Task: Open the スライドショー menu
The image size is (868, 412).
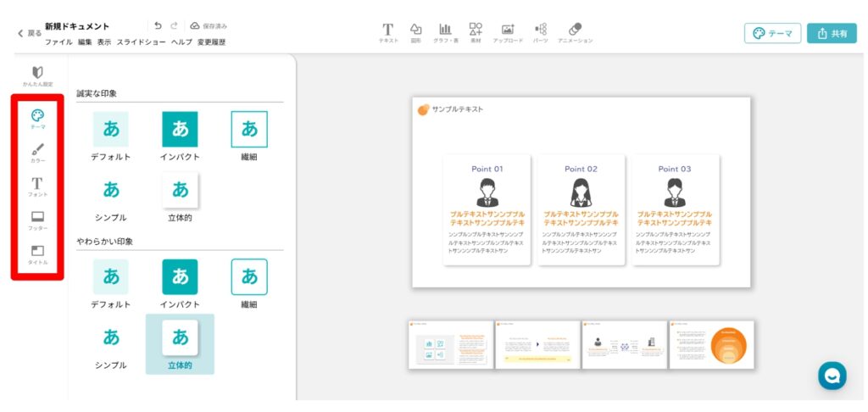Action: pyautogui.click(x=141, y=42)
